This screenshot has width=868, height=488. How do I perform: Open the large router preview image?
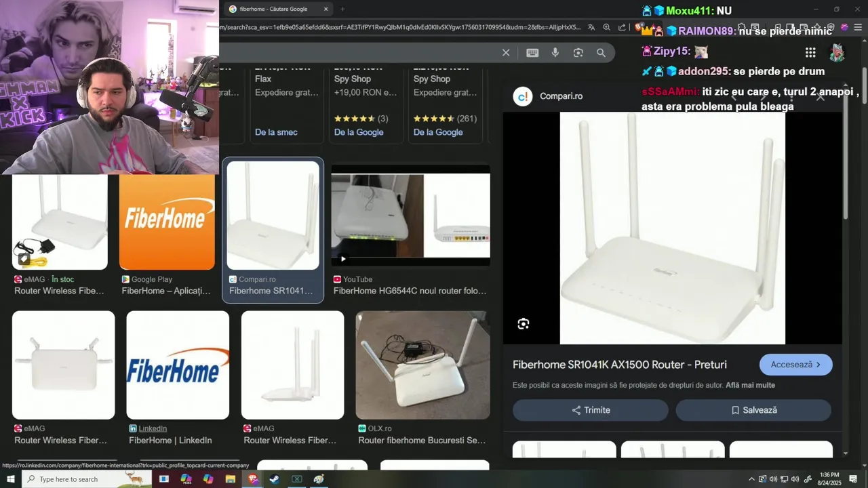pyautogui.click(x=673, y=228)
